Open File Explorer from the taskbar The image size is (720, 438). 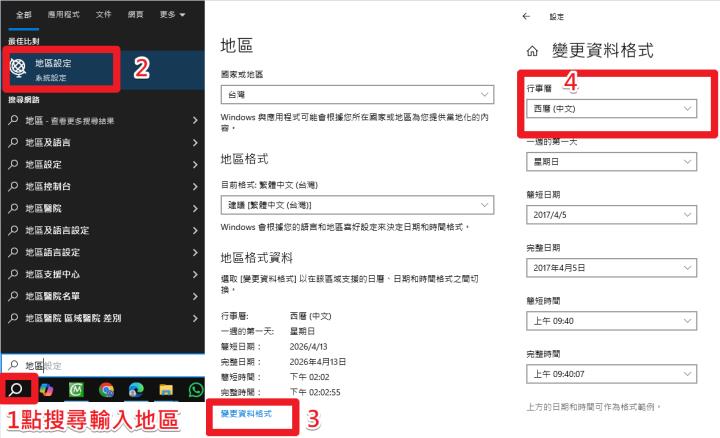pyautogui.click(x=166, y=390)
